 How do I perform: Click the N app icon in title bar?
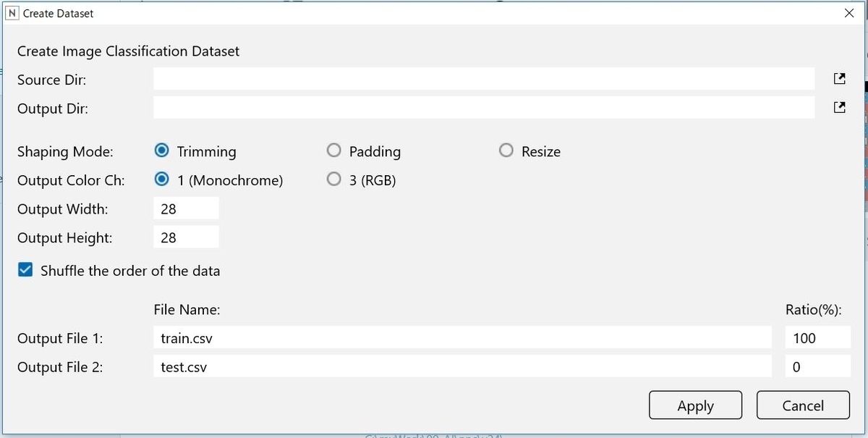coord(11,13)
